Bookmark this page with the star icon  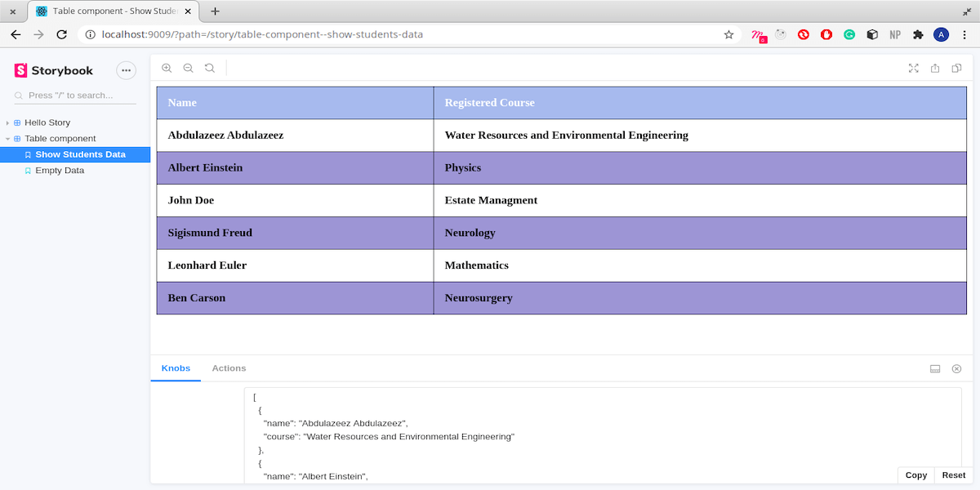point(728,35)
